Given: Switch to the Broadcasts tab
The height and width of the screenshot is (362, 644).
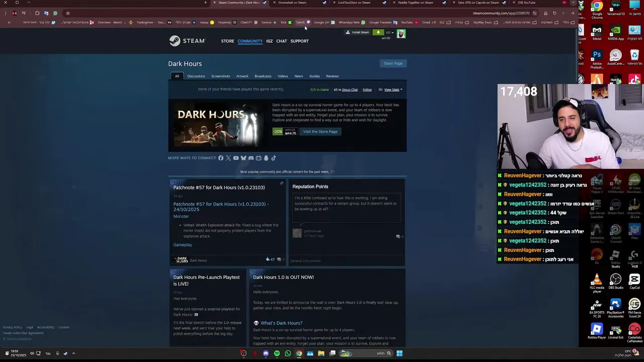Looking at the screenshot, I should [x=263, y=76].
